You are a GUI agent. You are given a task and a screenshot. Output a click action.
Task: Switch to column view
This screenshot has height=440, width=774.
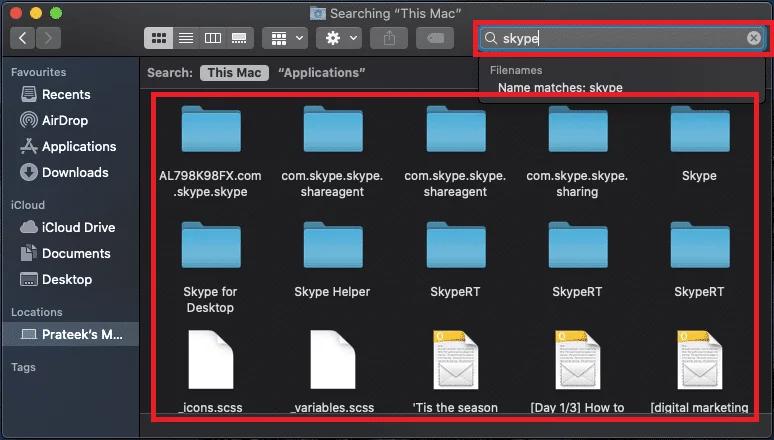point(213,38)
